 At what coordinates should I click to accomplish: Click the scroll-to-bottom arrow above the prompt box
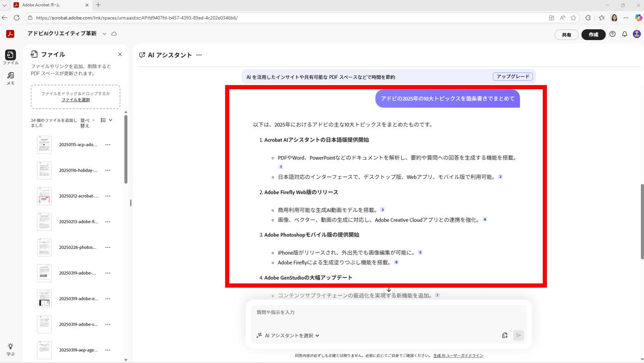point(389,290)
